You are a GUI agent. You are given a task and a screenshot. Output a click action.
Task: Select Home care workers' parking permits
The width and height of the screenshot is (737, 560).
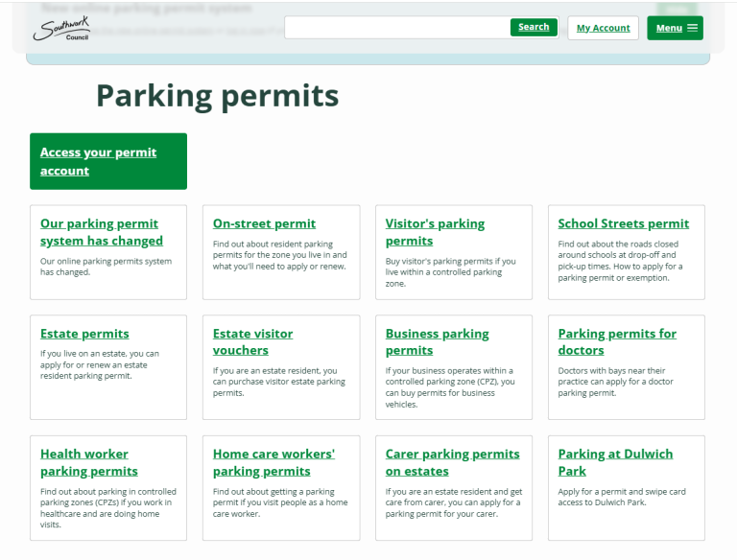[273, 462]
